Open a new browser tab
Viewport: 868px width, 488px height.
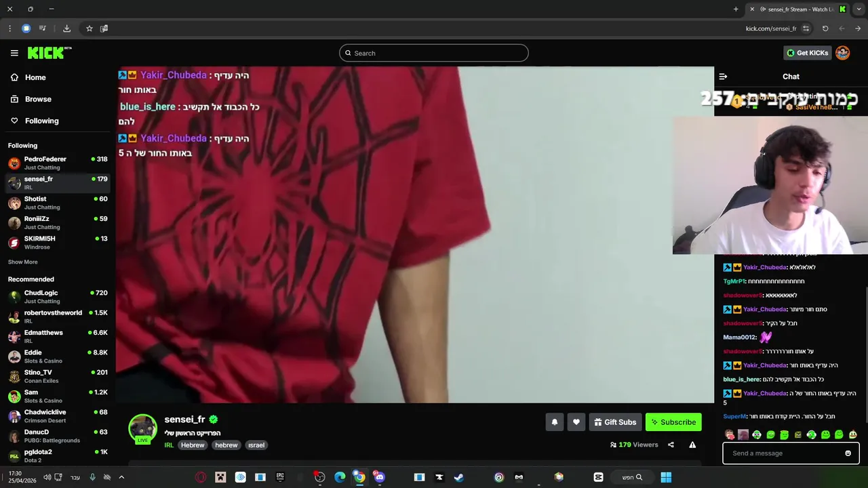coord(736,9)
